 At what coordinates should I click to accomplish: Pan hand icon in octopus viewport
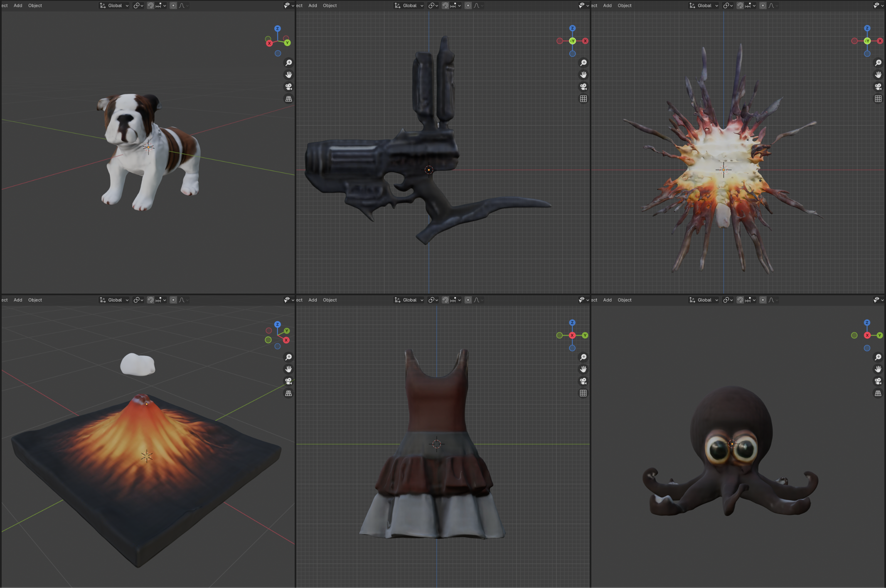pos(878,369)
